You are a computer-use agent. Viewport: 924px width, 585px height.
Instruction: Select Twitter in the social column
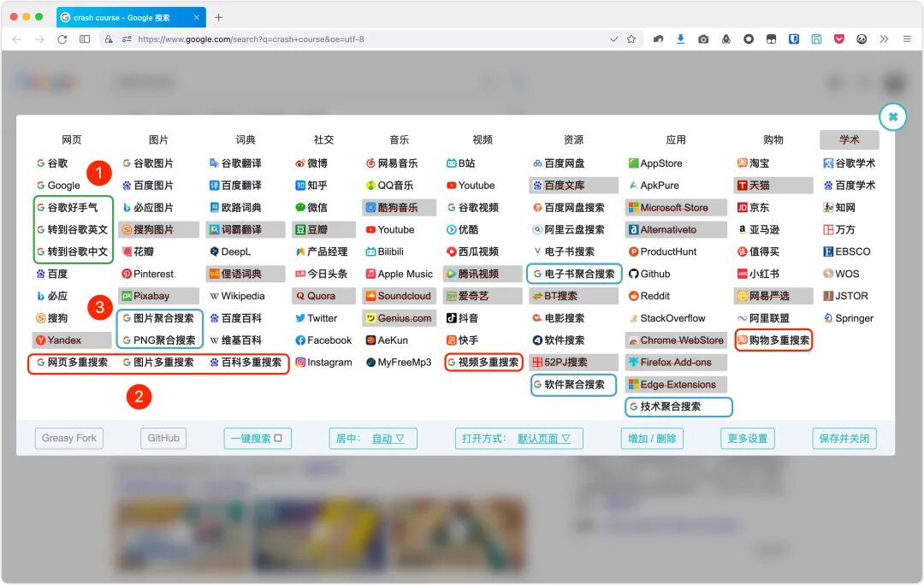click(316, 318)
